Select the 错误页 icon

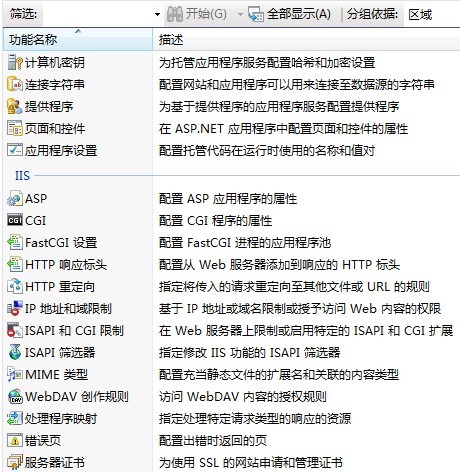point(15,441)
